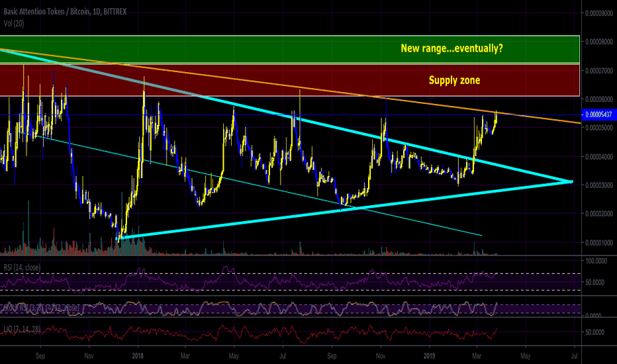Click the 0.00009000 price axis label

[x=599, y=13]
